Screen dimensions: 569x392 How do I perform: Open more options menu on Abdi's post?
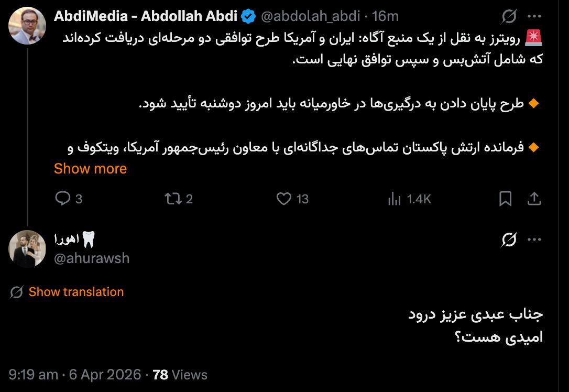point(534,17)
